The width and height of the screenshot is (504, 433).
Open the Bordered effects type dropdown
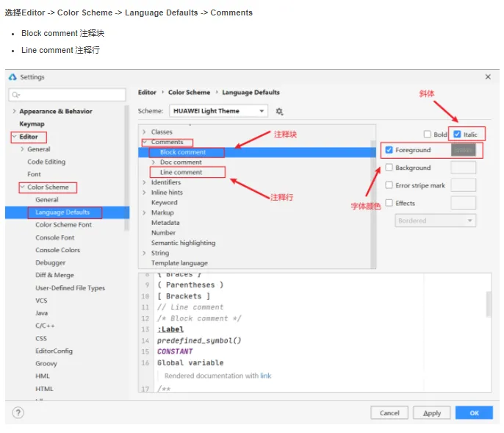[435, 221]
